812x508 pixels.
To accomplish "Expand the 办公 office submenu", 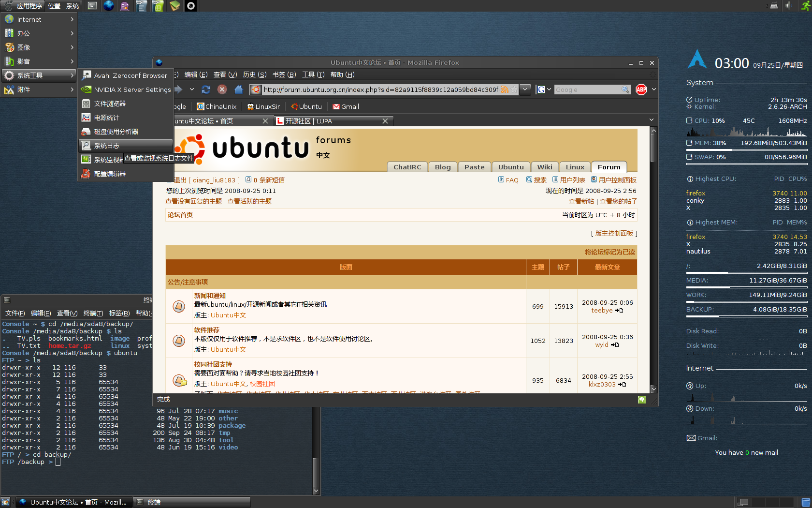I will 39,33.
